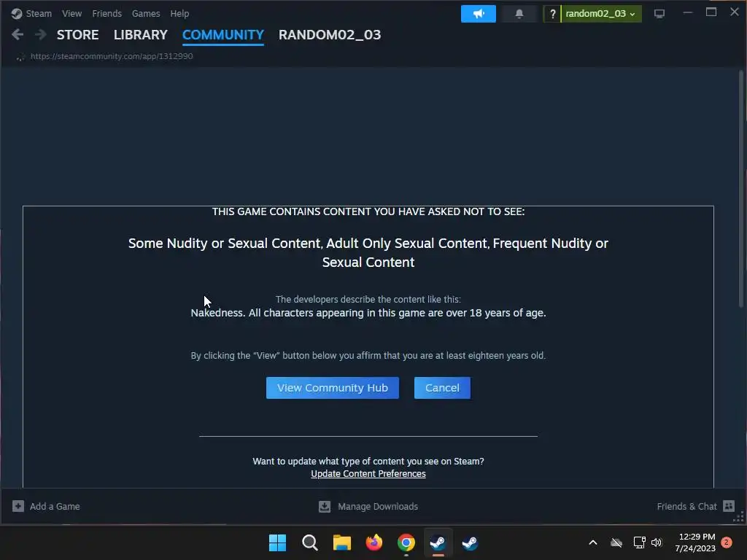
Task: Open the clock showing 12:29 PM
Action: click(695, 542)
